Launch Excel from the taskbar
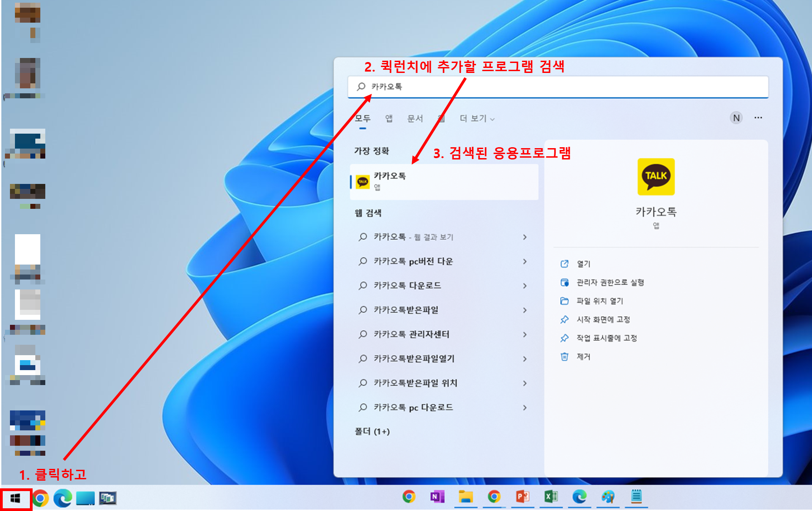 click(x=551, y=497)
